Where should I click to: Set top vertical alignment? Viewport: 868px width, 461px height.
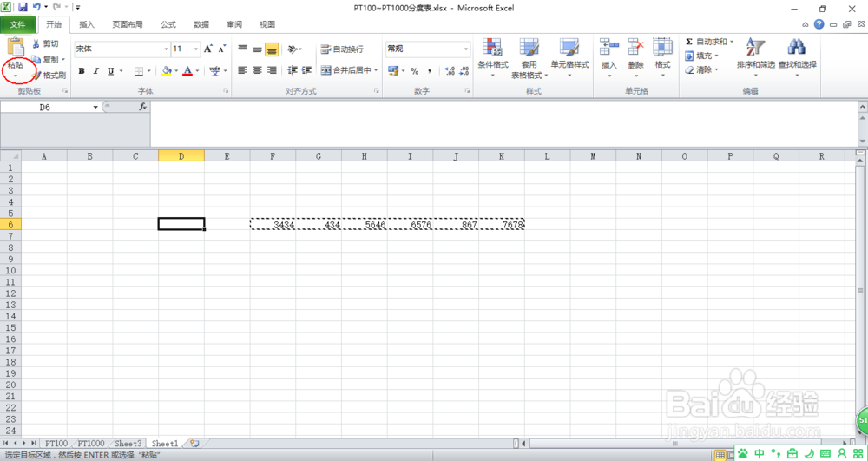(242, 49)
